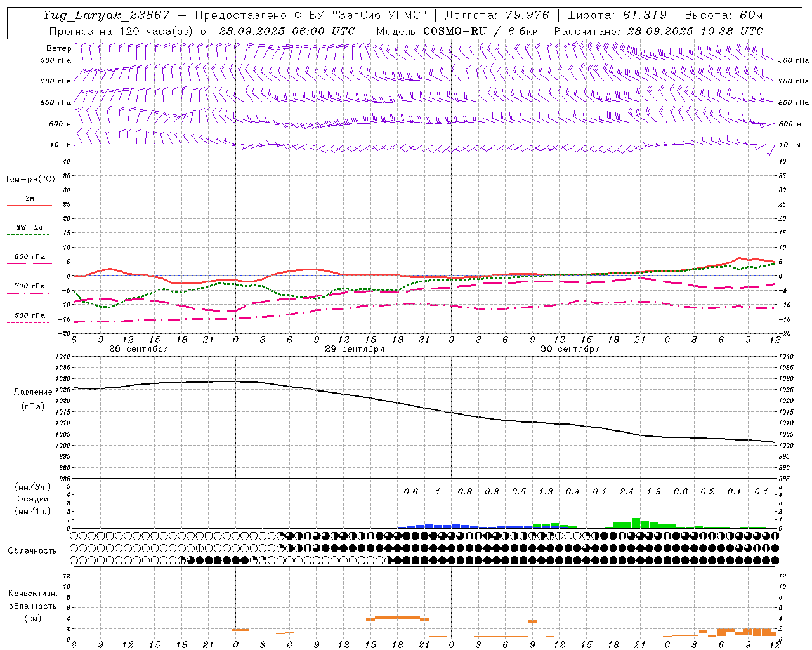Select calculation time 28.09.2025 10:38 UTC
The height and width of the screenshot is (650, 812).
[x=695, y=31]
